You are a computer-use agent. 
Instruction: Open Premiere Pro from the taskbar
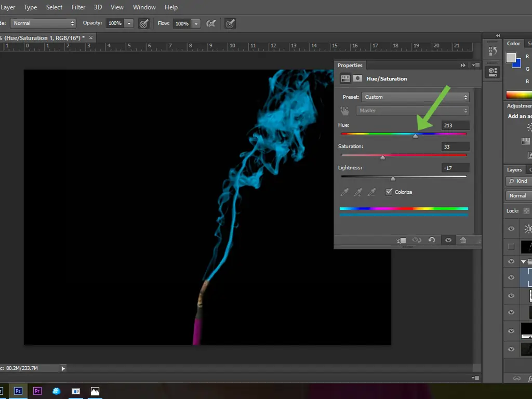point(37,391)
